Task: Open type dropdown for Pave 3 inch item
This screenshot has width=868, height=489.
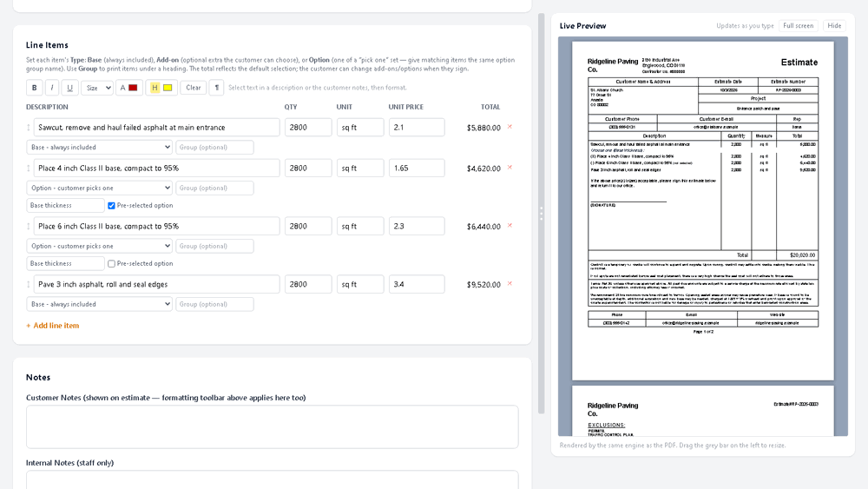Action: [x=100, y=304]
